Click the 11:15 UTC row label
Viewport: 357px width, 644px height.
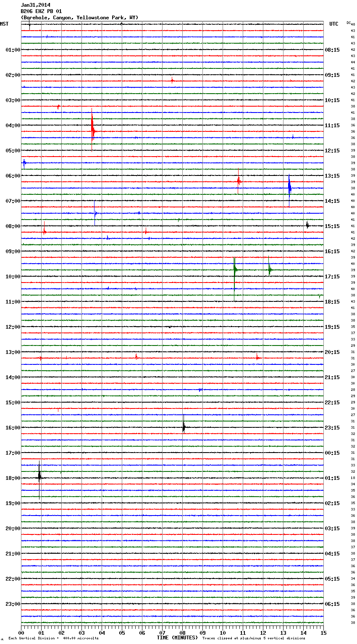[x=332, y=126]
